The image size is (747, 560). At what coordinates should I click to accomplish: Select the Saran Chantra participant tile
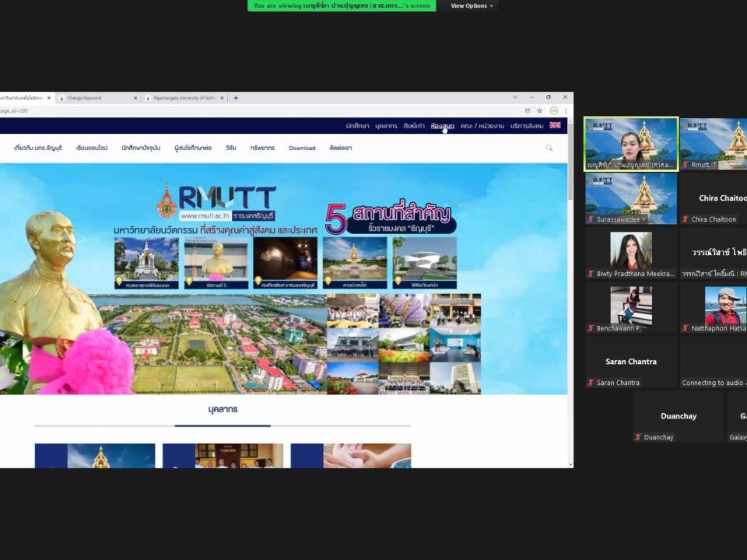click(x=631, y=362)
